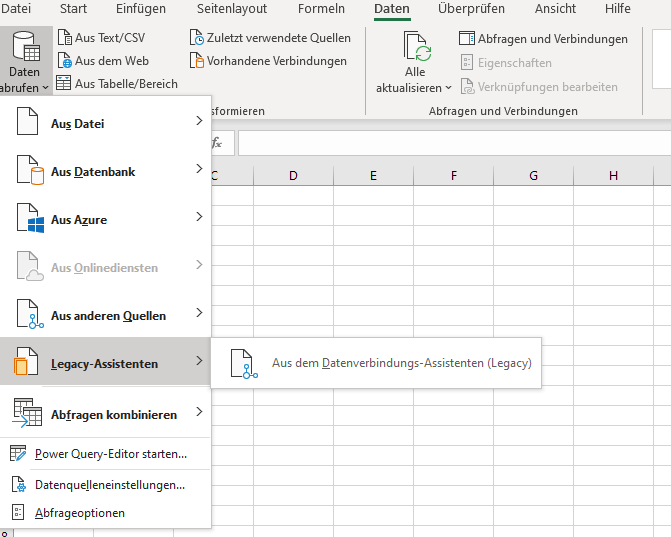Expand the Aus Datenbank submenu arrow
The width and height of the screenshot is (671, 537).
(199, 169)
